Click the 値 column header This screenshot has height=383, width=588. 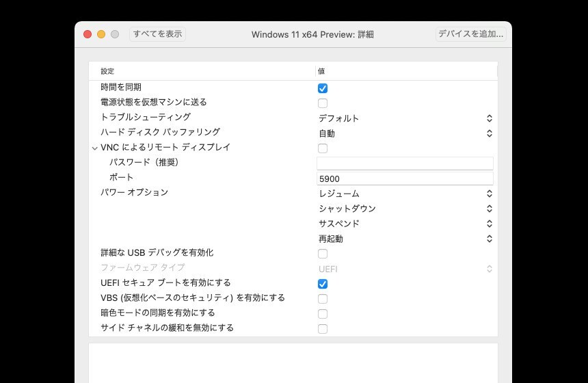[321, 71]
